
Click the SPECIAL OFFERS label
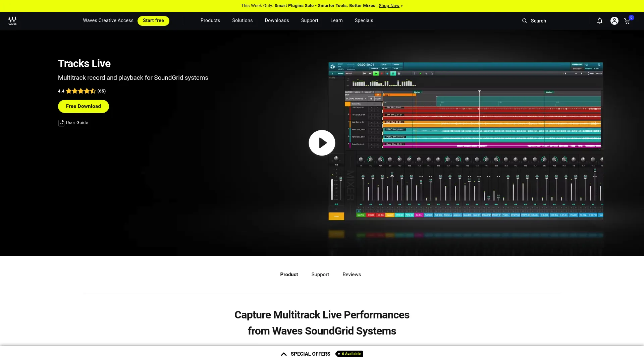click(x=311, y=354)
